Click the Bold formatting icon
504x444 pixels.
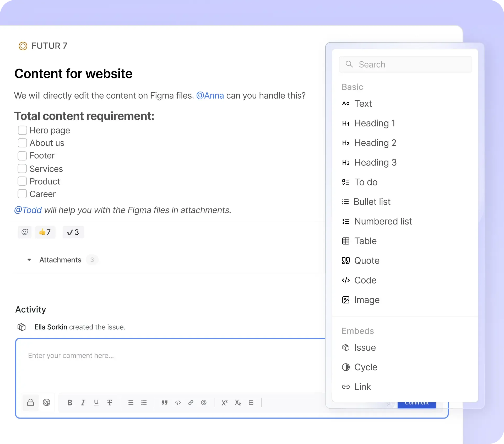[x=70, y=403]
